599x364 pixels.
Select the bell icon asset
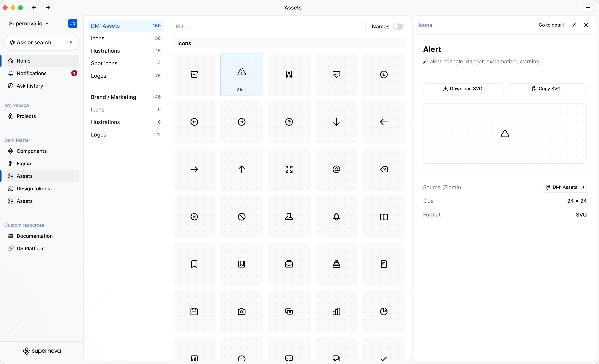point(336,217)
